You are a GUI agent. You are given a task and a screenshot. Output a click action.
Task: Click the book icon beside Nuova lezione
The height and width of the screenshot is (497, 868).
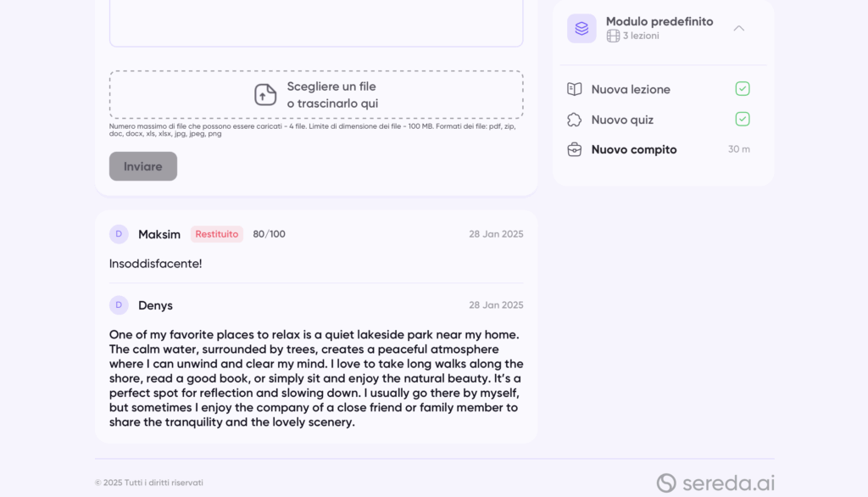pyautogui.click(x=575, y=89)
